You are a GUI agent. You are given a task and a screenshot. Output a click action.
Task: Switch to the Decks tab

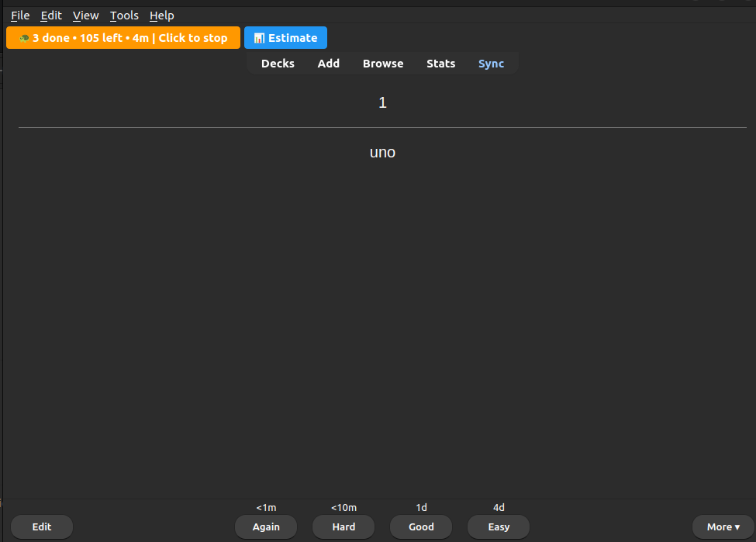point(278,64)
